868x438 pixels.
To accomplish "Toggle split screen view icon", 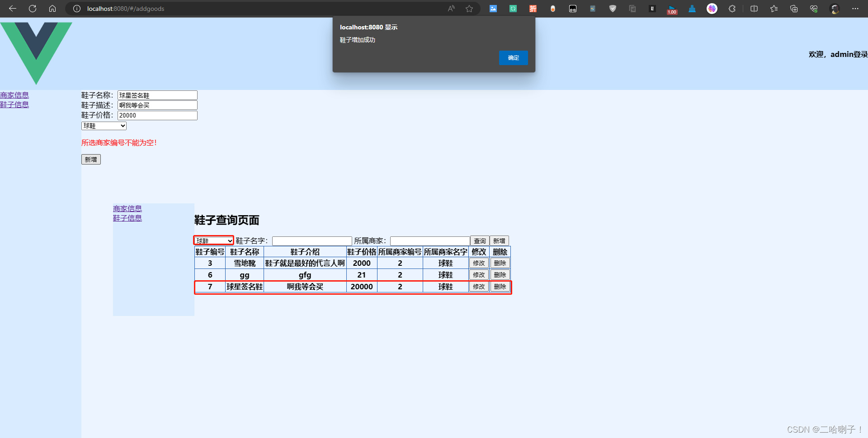I will click(x=754, y=9).
